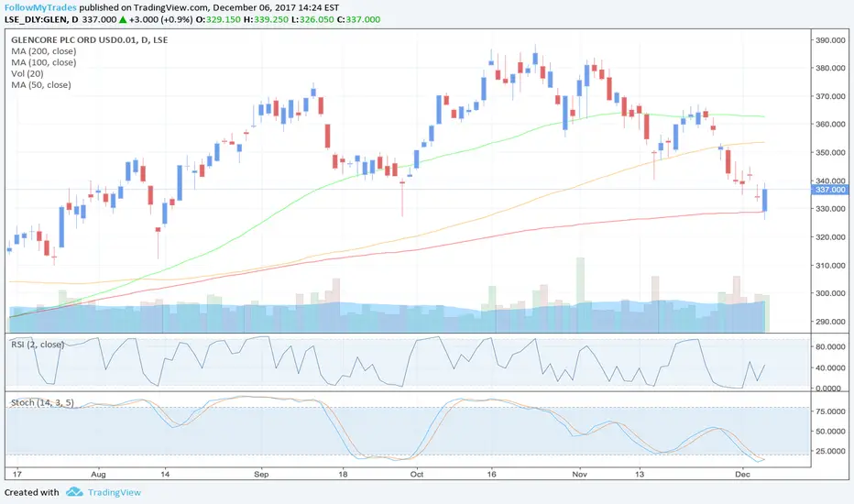This screenshot has width=854, height=504.
Task: Click the TradingView cloud logo icon
Action: [x=74, y=492]
